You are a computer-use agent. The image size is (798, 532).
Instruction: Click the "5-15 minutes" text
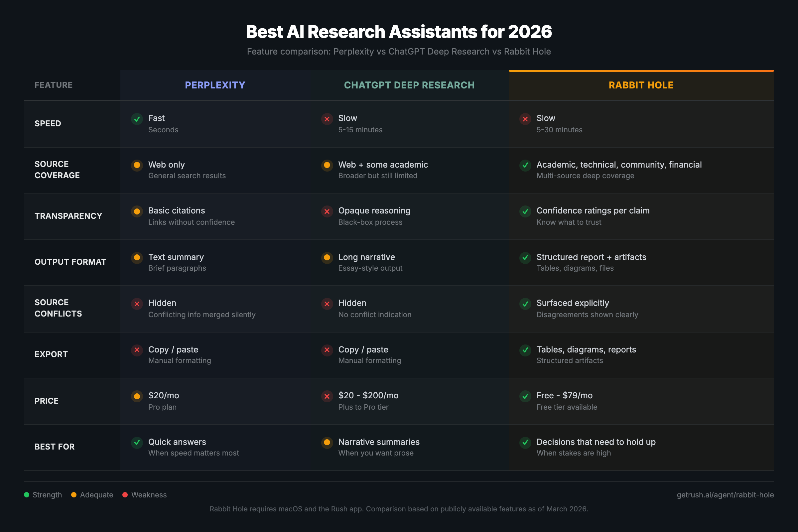pyautogui.click(x=360, y=130)
